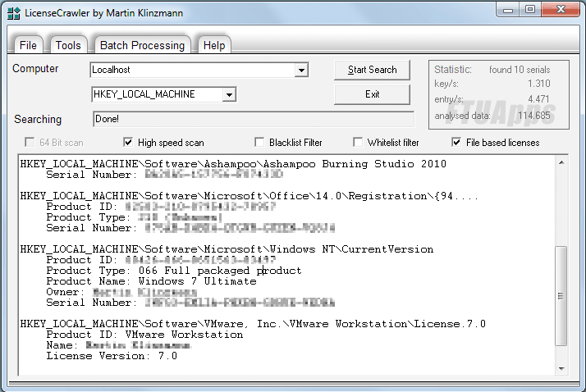Viewport: 586px width, 392px height.
Task: Open the Tools tab
Action: pos(68,45)
